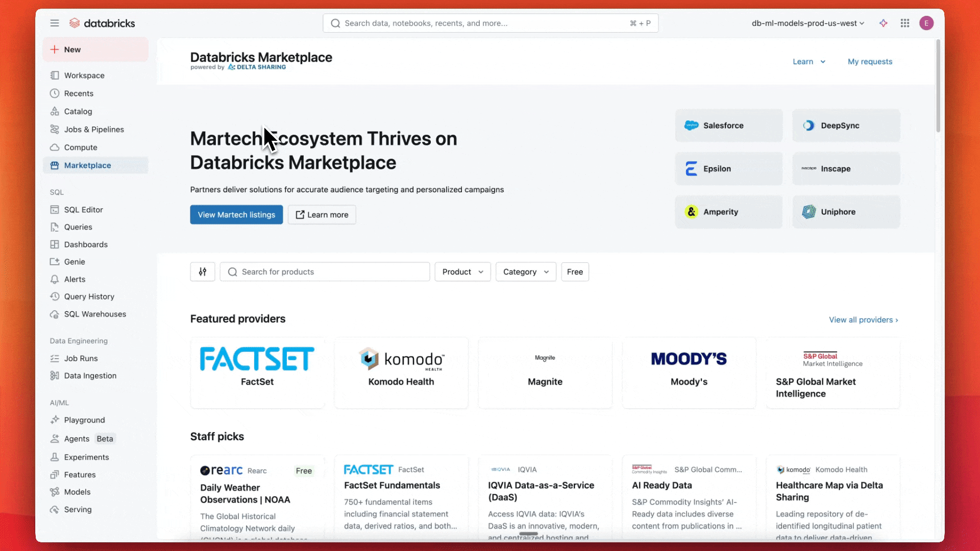The height and width of the screenshot is (551, 980).
Task: Open the product filters icon
Action: coord(202,271)
